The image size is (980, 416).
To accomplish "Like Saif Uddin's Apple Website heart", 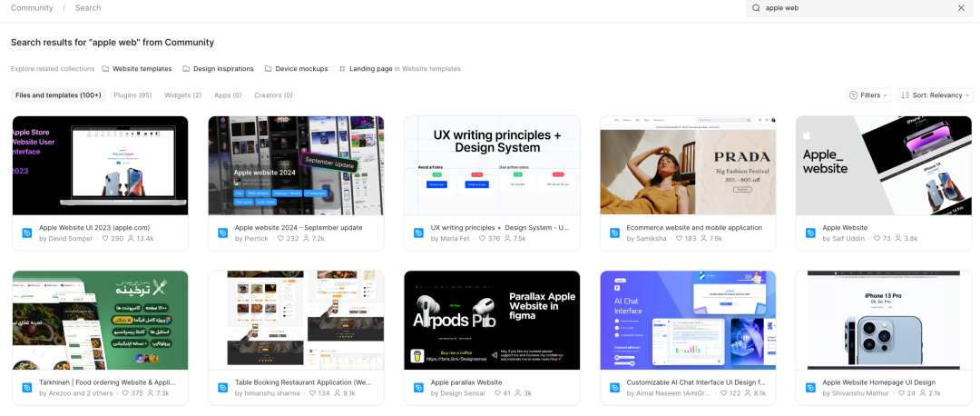I will click(x=877, y=239).
